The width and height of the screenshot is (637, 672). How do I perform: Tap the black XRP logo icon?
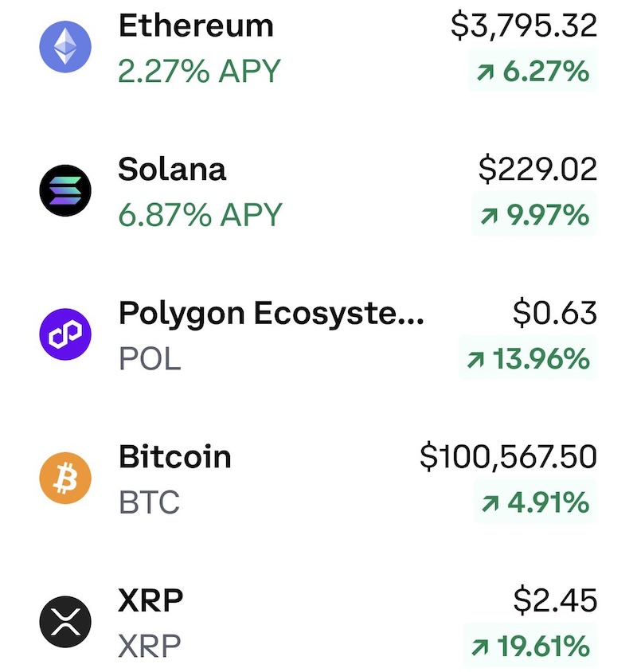point(65,623)
